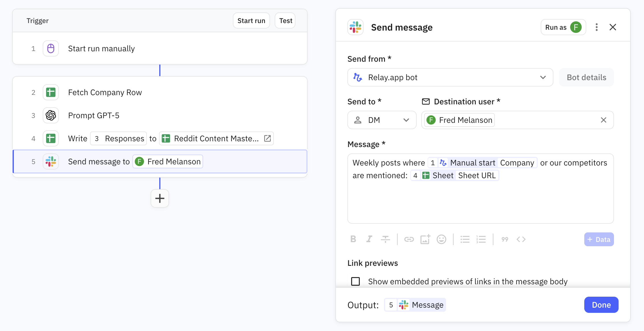Click the numbered list icon
The width and height of the screenshot is (644, 331).
(x=481, y=239)
